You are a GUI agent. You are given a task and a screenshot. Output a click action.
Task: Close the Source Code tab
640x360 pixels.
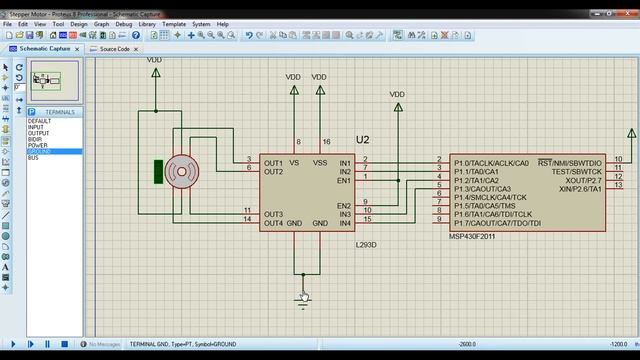tap(136, 49)
